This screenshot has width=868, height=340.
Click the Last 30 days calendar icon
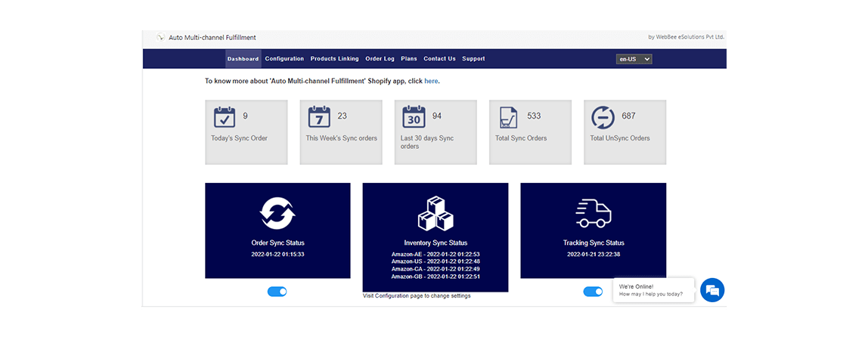(414, 118)
